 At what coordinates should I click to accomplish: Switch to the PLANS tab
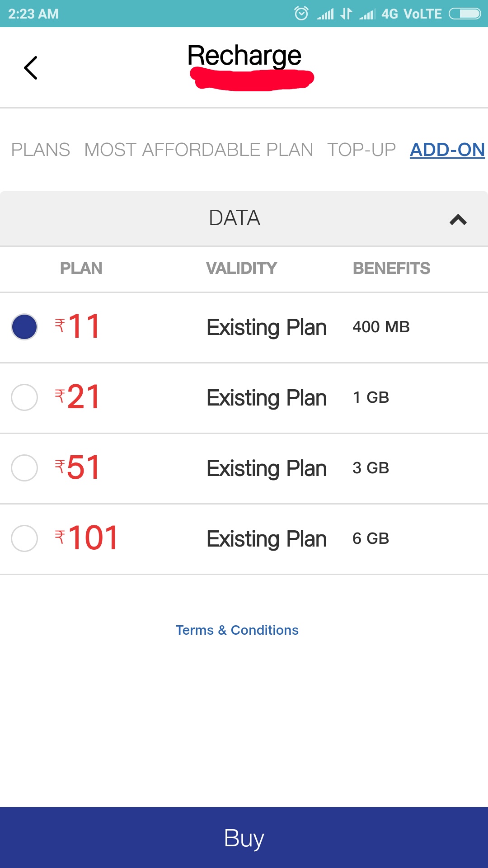coord(41,150)
